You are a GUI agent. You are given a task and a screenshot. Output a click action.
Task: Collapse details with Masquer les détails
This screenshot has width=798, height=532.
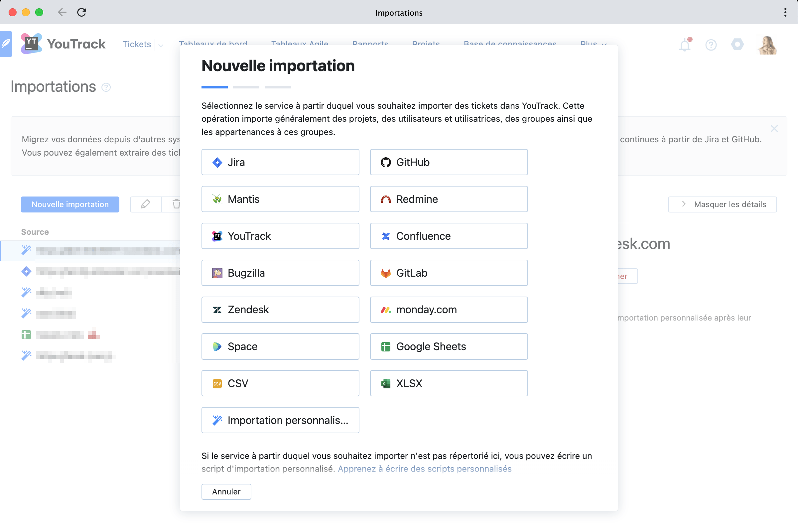point(722,204)
